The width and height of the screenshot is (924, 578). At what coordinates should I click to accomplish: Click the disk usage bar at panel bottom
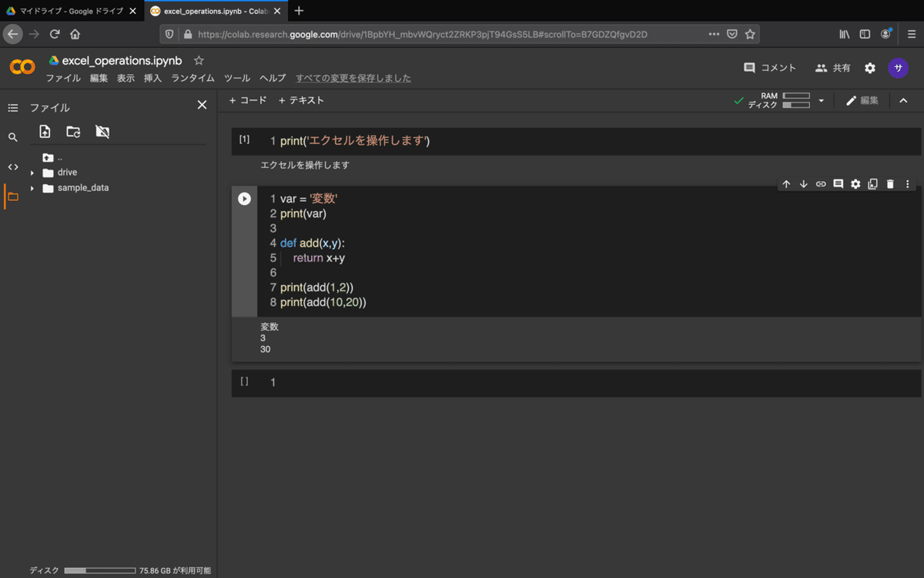tap(99, 570)
